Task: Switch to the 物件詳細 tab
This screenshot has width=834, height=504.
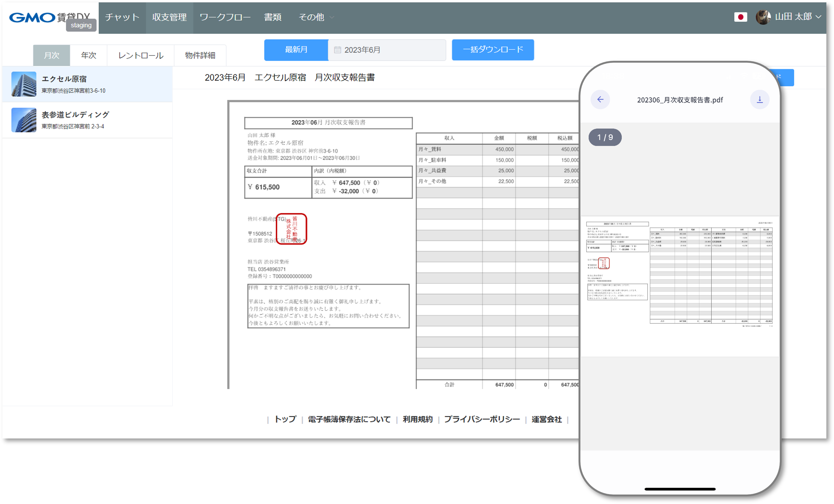Action: (200, 55)
